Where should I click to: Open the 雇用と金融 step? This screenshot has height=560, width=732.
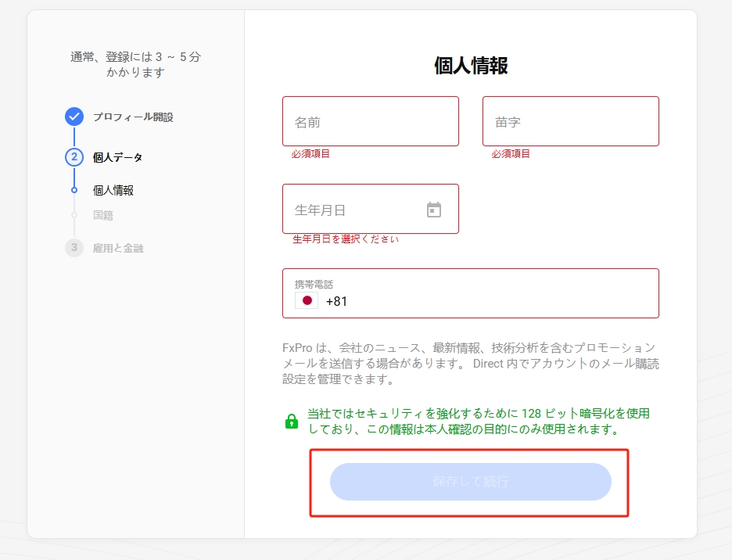tap(118, 248)
